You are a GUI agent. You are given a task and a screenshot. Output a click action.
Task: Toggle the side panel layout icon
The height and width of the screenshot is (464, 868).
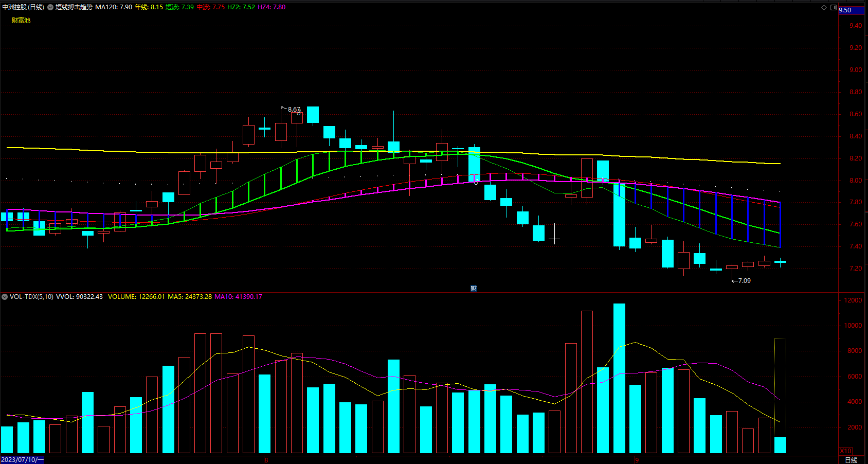coord(833,7)
